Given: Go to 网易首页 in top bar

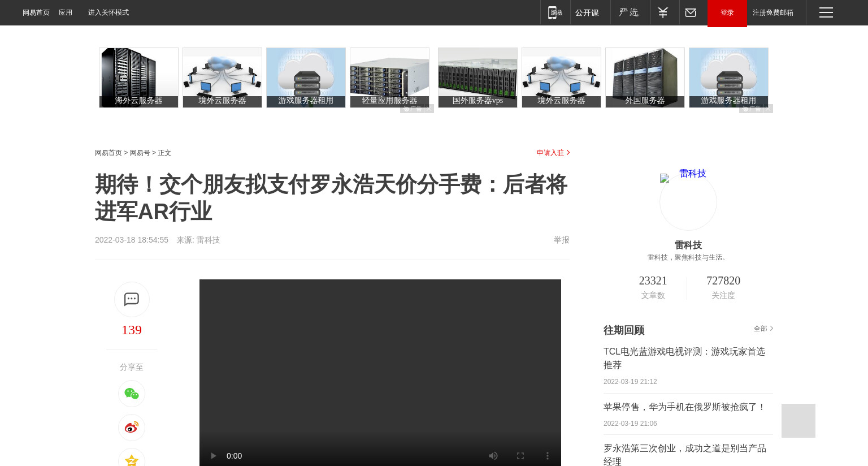Looking at the screenshot, I should point(36,12).
